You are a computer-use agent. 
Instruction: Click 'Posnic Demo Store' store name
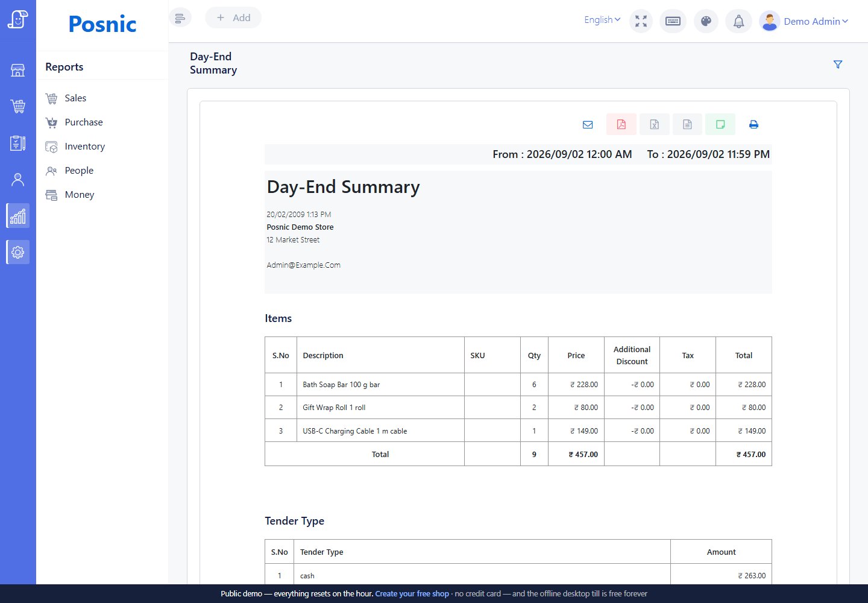[300, 227]
